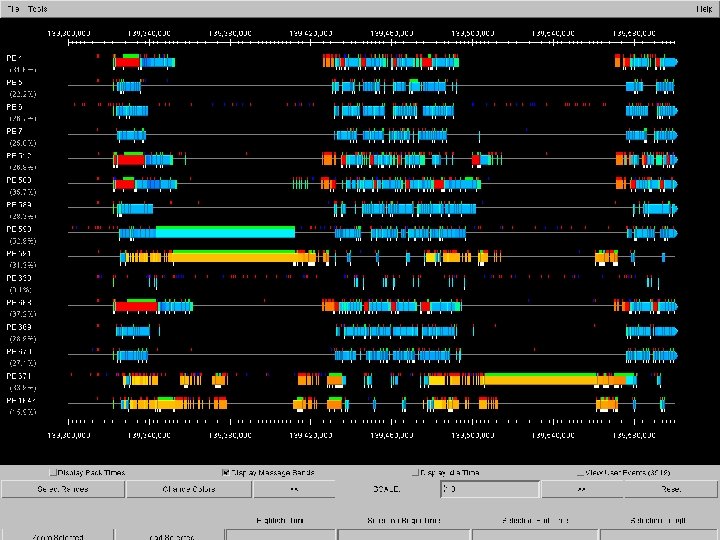This screenshot has width=720, height=540.
Task: Click the Highlight Time field
Action: pyautogui.click(x=281, y=535)
